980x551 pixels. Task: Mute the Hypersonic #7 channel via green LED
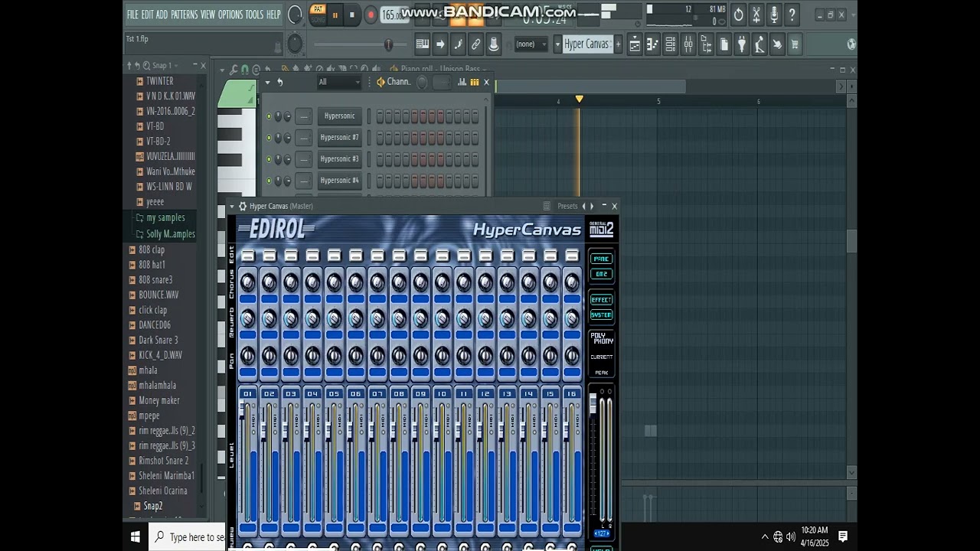269,138
